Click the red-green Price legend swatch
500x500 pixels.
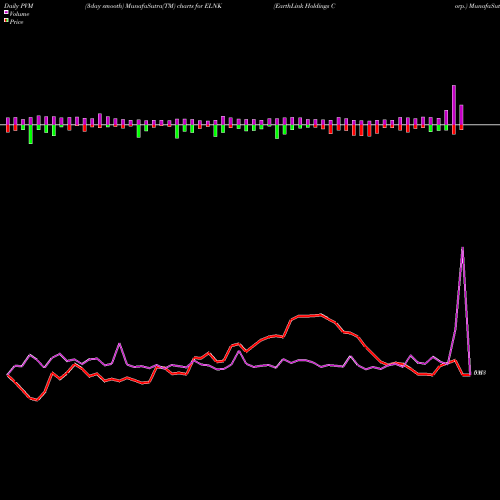(6, 20)
